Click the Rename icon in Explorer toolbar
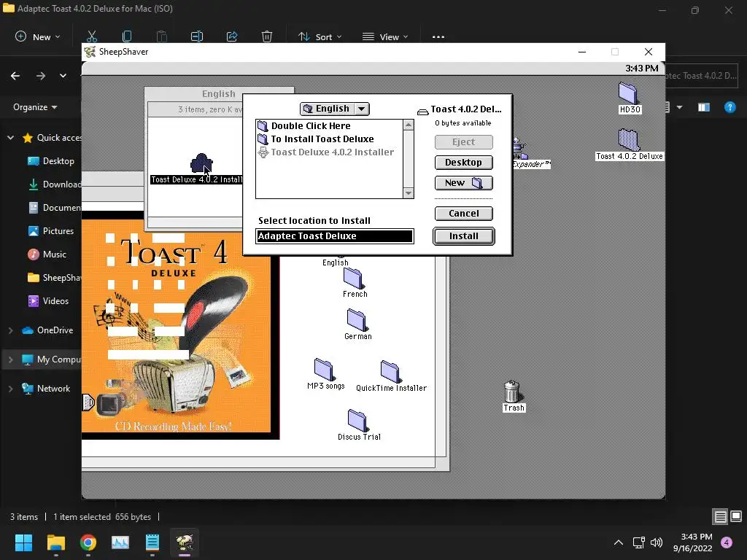The width and height of the screenshot is (747, 560). tap(197, 36)
